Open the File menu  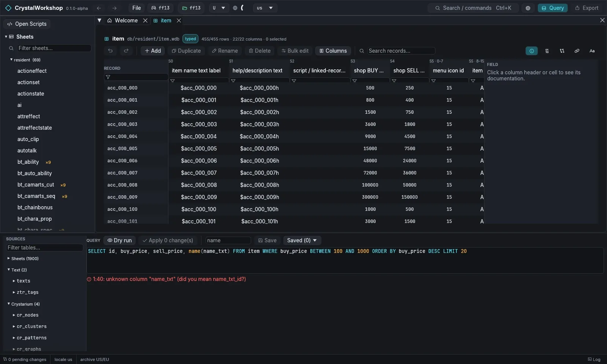point(137,8)
